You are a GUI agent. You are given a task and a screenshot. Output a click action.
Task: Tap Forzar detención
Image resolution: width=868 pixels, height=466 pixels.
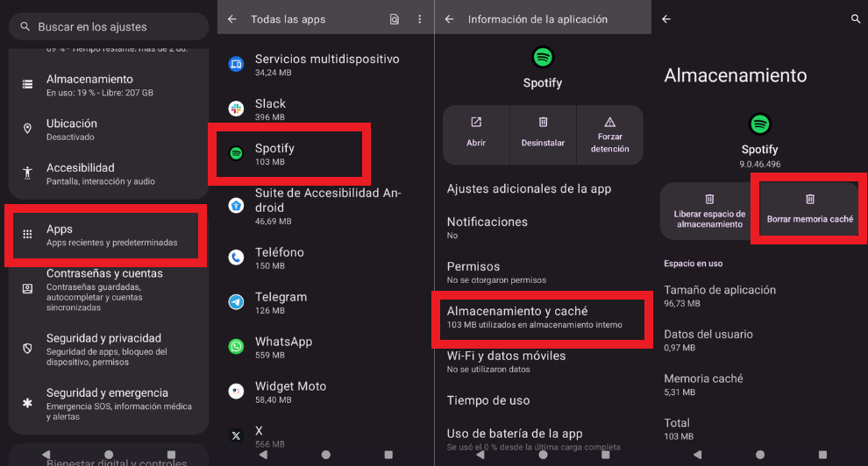tap(609, 135)
